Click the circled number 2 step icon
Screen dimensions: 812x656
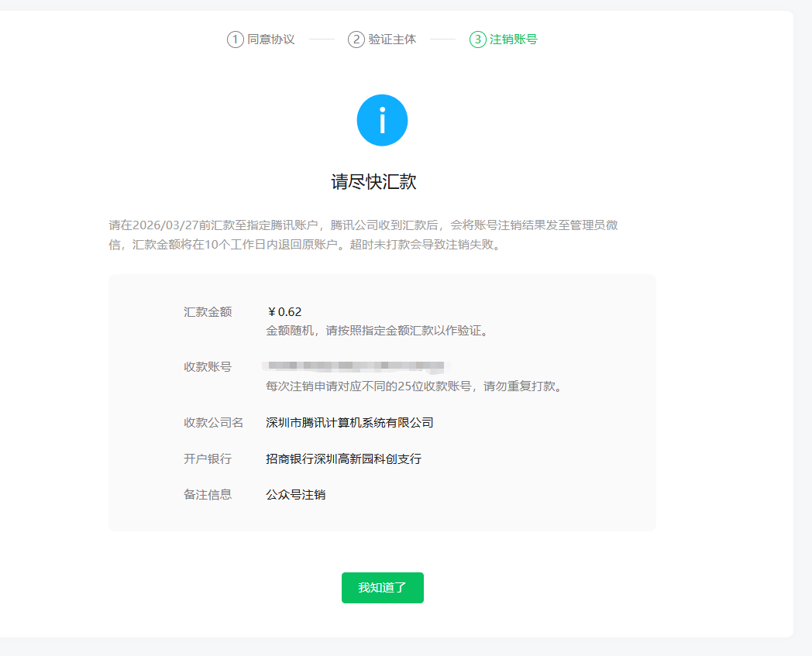pyautogui.click(x=356, y=39)
